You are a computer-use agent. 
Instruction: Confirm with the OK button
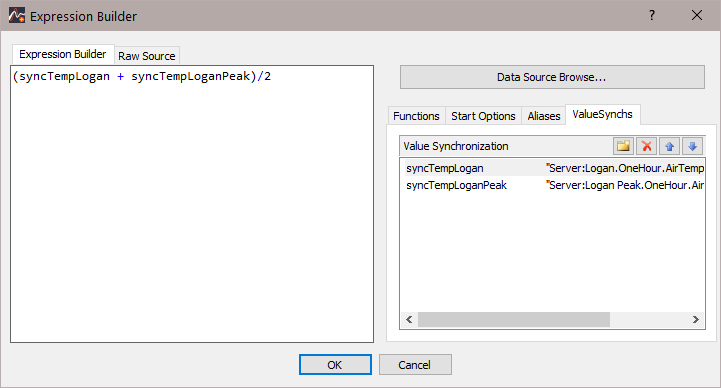tap(335, 365)
